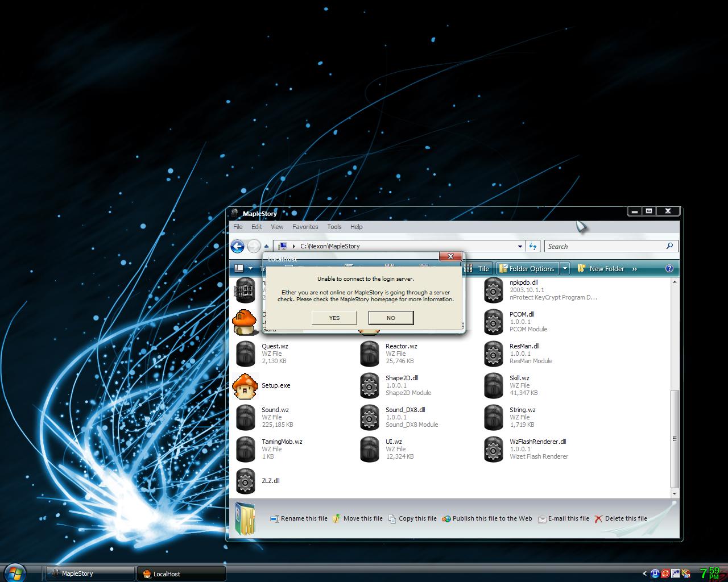
Task: Open the Setup.exe mushroom icon
Action: (x=245, y=386)
